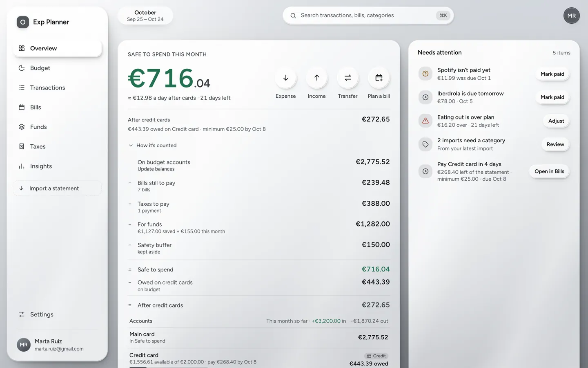Click the For funds row
The width and height of the screenshot is (588, 368).
[x=259, y=227]
